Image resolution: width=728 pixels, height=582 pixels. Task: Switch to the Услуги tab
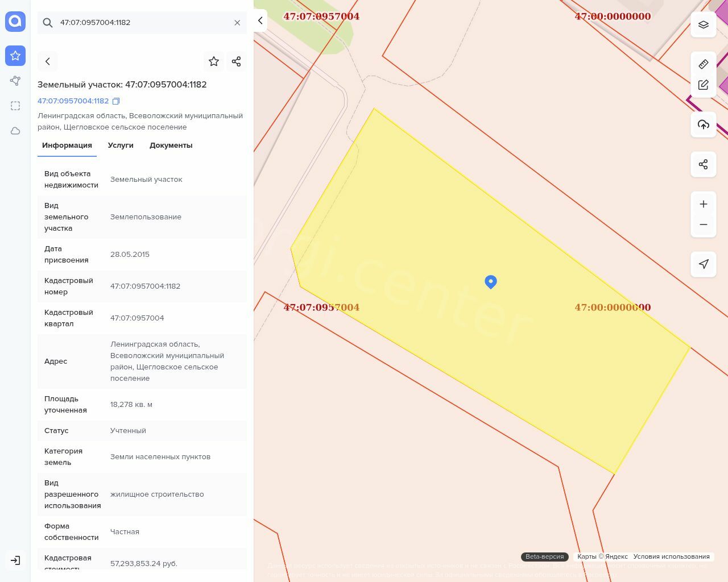[x=121, y=145]
